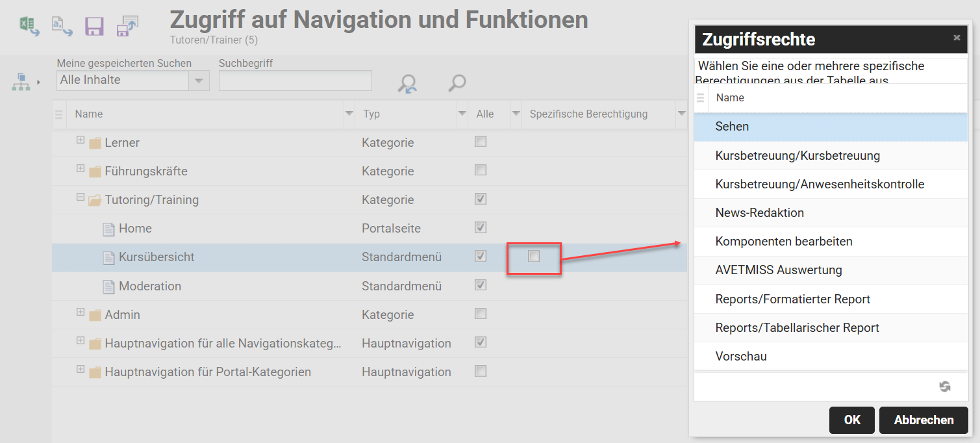Select the Home page item
Image resolution: width=980 pixels, height=443 pixels.
click(135, 229)
